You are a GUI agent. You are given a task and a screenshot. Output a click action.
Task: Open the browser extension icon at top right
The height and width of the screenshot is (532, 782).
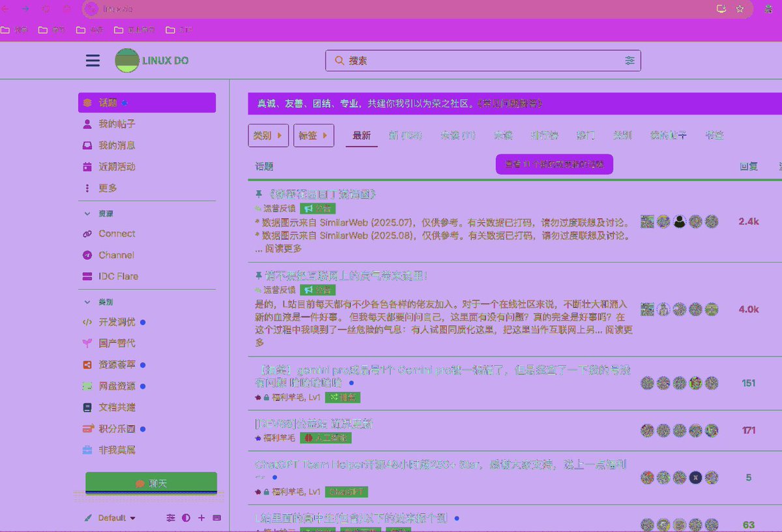769,9
